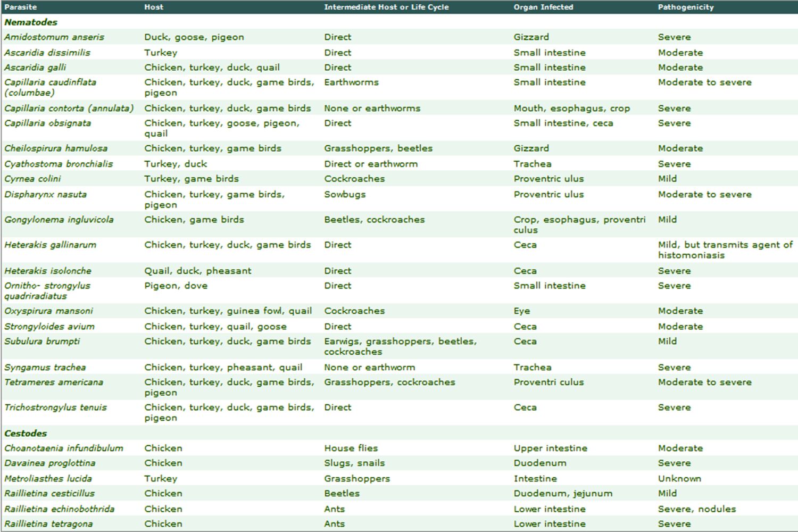Select Syngamus trachea in the table
The image size is (798, 532).
(x=45, y=367)
